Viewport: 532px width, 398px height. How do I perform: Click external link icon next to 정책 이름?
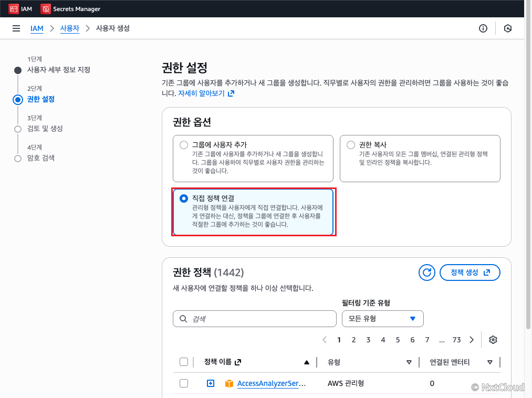pyautogui.click(x=238, y=362)
